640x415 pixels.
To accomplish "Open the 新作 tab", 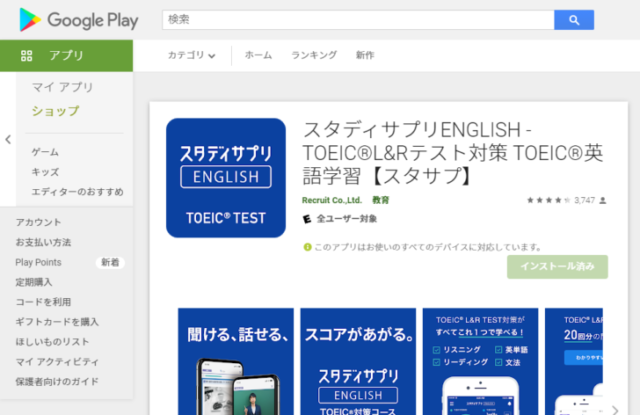I will pyautogui.click(x=365, y=55).
